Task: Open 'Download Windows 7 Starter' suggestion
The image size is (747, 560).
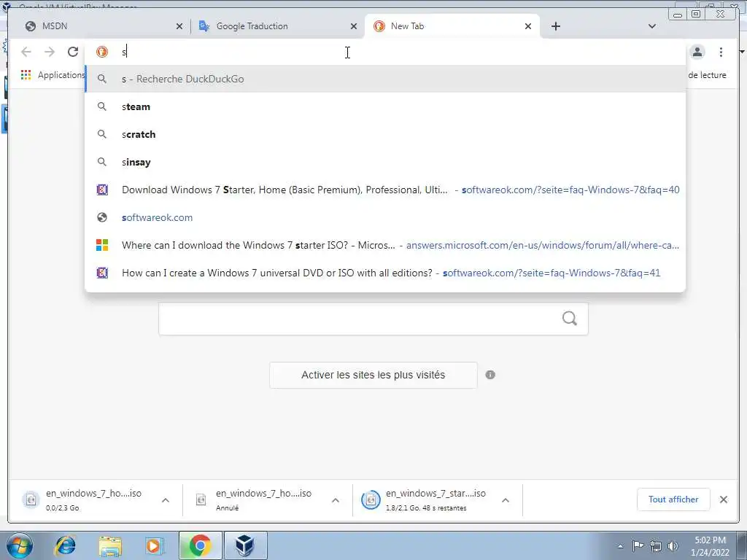Action: [385, 190]
